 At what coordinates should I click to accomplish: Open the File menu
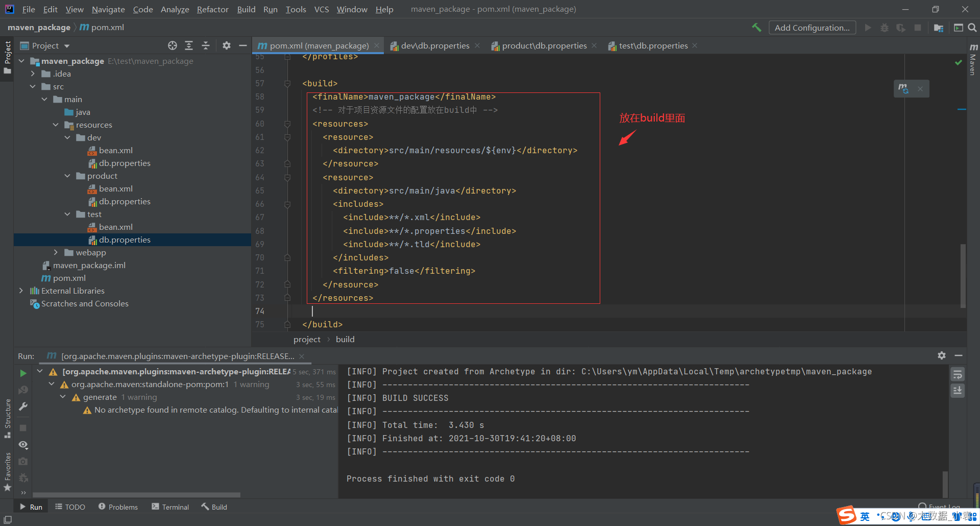[x=29, y=9]
